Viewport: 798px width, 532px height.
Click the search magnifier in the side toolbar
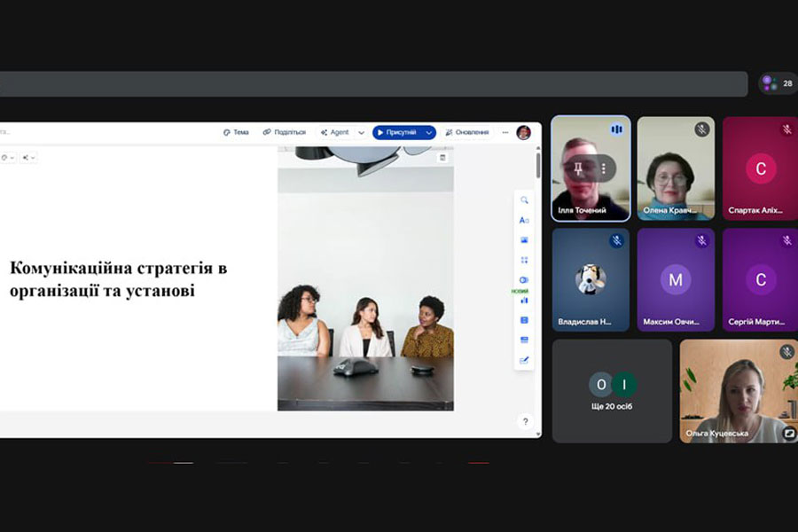coord(524,200)
